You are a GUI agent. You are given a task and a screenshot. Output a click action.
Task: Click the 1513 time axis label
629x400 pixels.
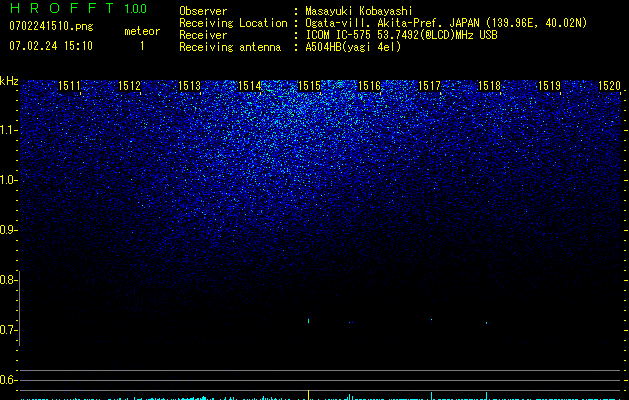point(189,86)
